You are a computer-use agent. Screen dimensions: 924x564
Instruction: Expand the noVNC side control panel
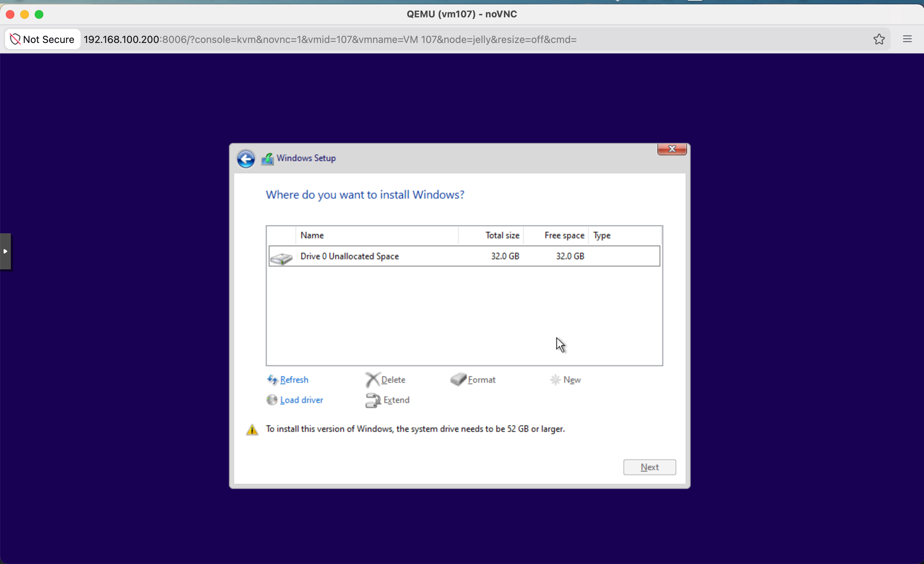click(5, 251)
